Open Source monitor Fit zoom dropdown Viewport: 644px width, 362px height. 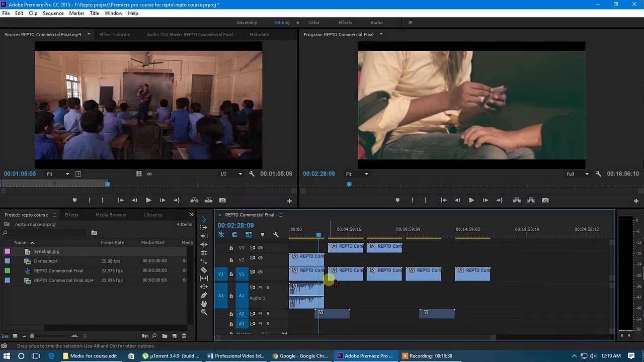click(x=58, y=174)
